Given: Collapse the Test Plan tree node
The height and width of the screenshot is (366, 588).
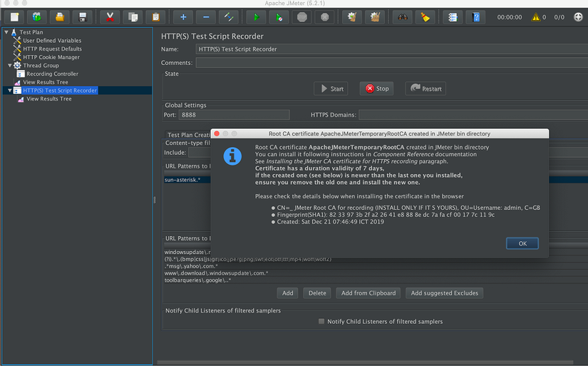Looking at the screenshot, I should (6, 32).
